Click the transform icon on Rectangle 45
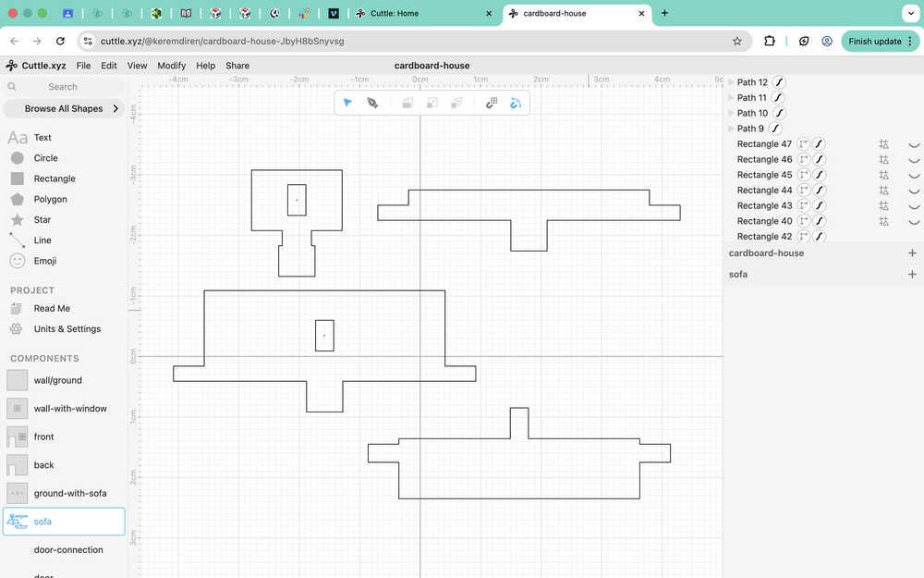This screenshot has width=924, height=578. coord(803,175)
